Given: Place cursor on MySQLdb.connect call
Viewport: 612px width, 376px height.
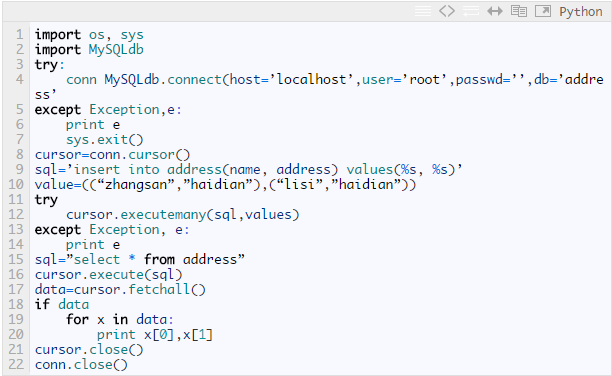Looking at the screenshot, I should (x=163, y=80).
